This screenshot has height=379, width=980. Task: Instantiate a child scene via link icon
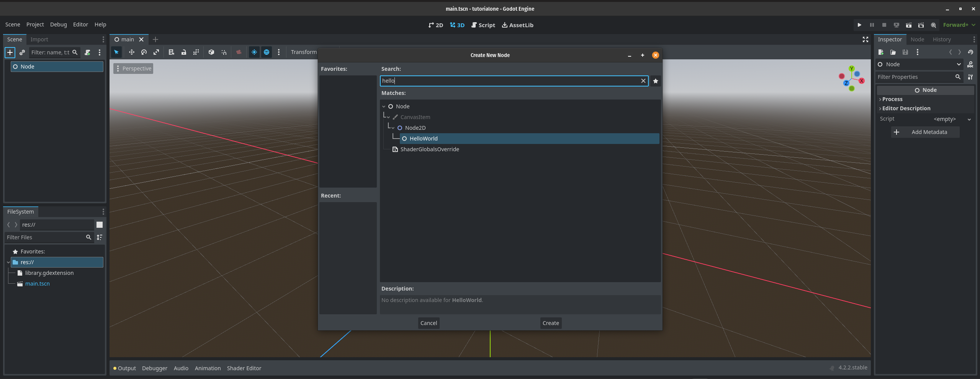22,52
